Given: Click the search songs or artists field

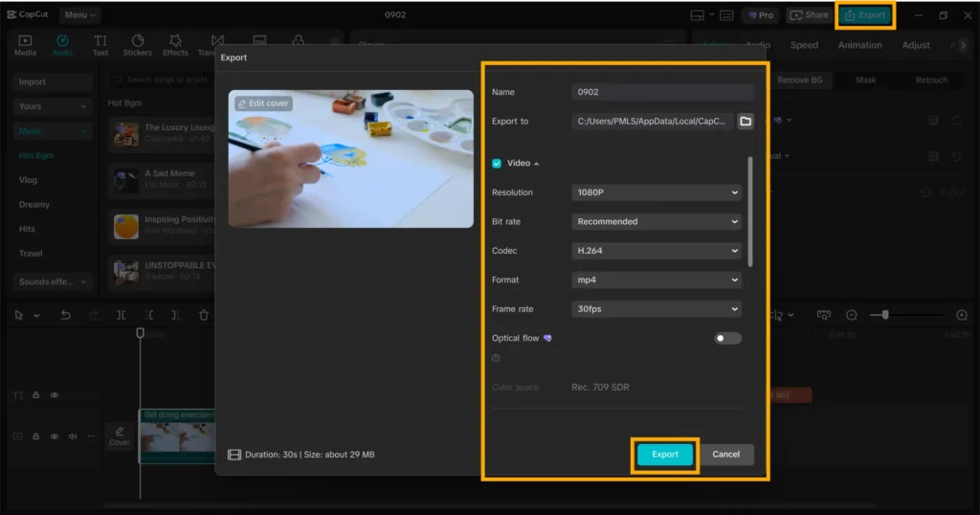Looking at the screenshot, I should pyautogui.click(x=163, y=80).
